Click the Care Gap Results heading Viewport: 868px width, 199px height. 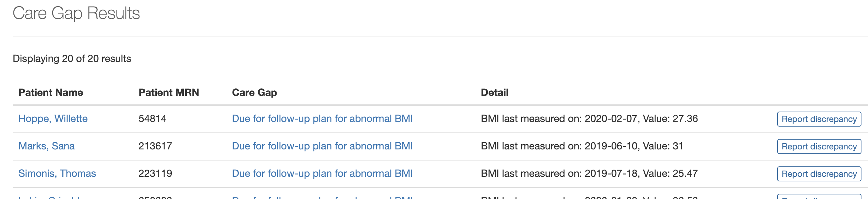[76, 13]
